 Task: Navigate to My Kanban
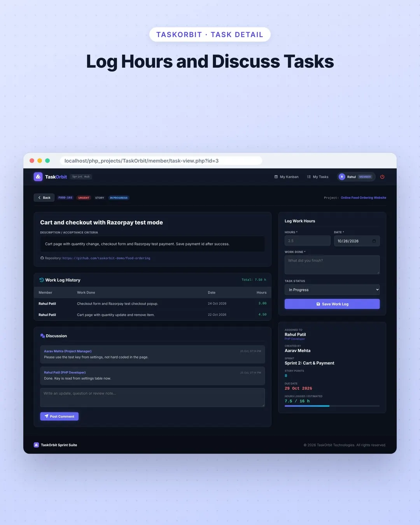(287, 177)
